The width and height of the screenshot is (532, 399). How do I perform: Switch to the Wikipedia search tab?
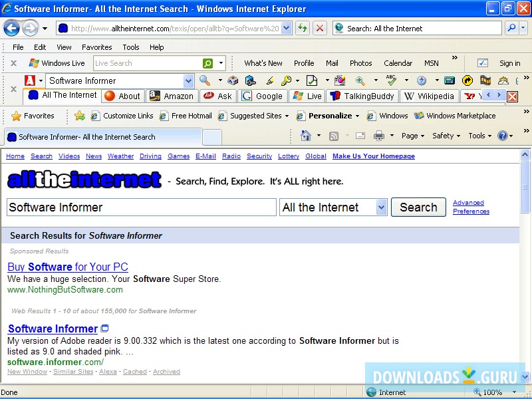tap(429, 96)
